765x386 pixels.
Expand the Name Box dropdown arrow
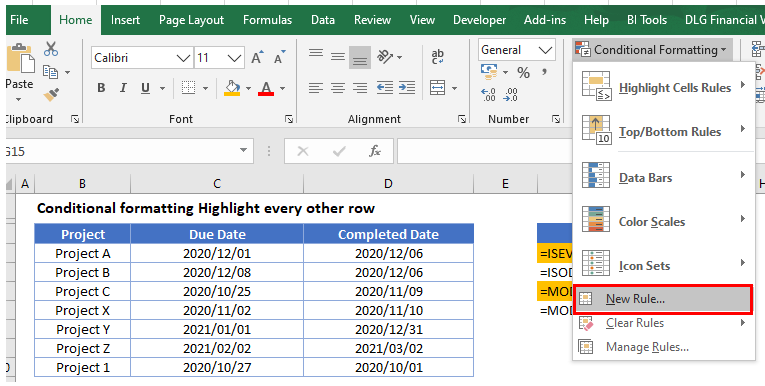pyautogui.click(x=243, y=151)
